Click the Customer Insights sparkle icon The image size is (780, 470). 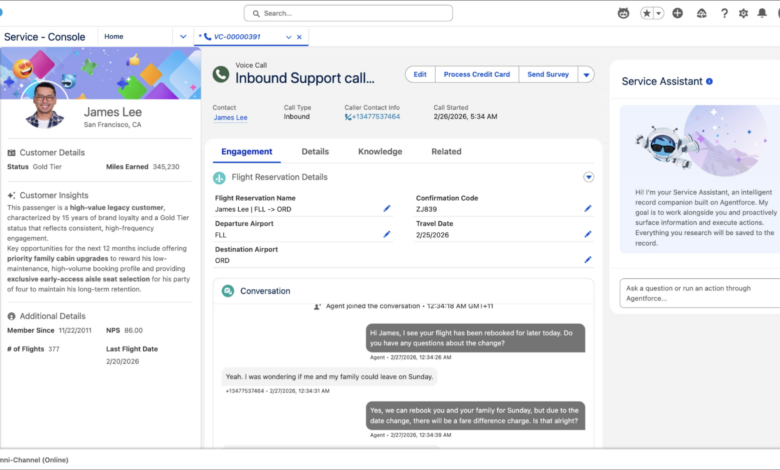pos(11,195)
